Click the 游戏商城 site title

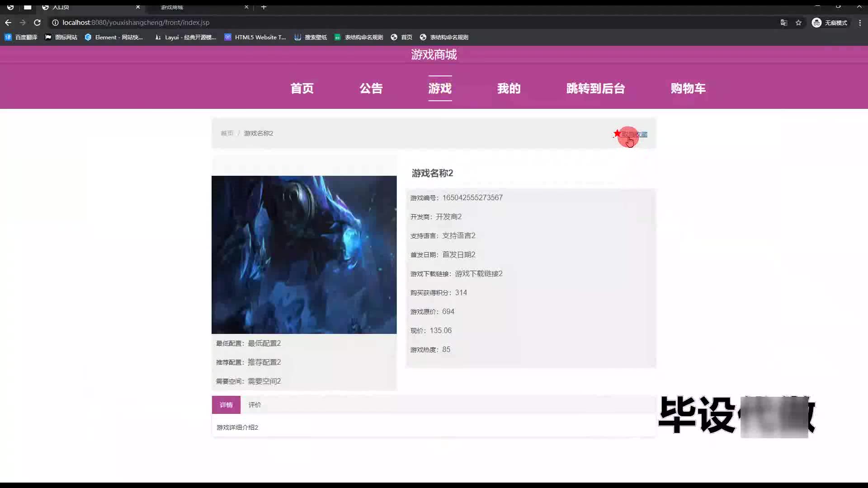coord(434,55)
